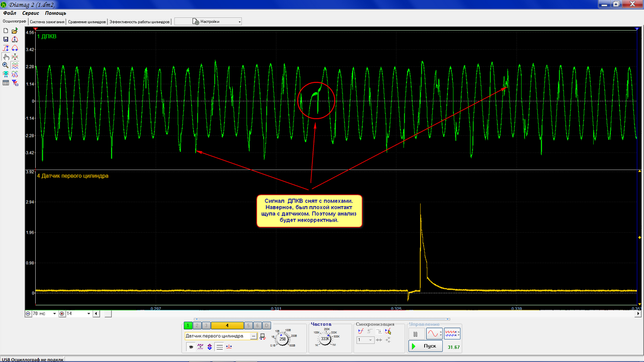Click the 25В voltage range knob
Image resolution: width=644 pixels, height=362 pixels.
(282, 339)
